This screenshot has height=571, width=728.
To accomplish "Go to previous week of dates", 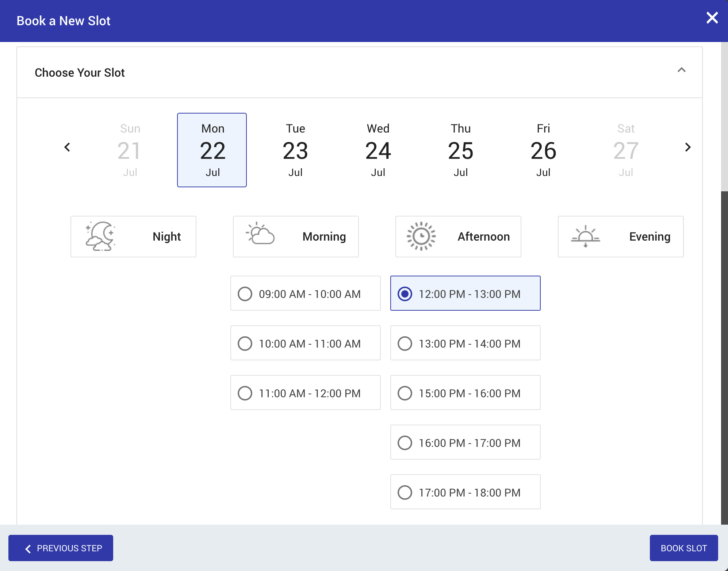I will pyautogui.click(x=67, y=147).
